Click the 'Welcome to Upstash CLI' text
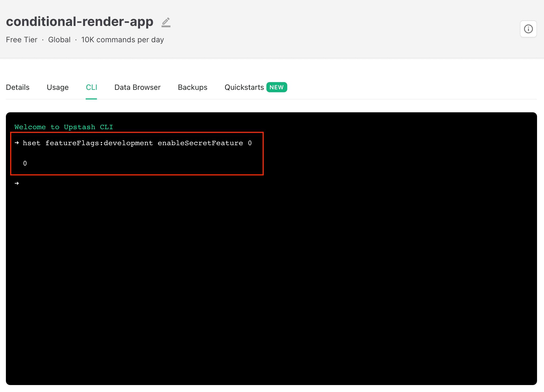544x392 pixels. pos(64,127)
